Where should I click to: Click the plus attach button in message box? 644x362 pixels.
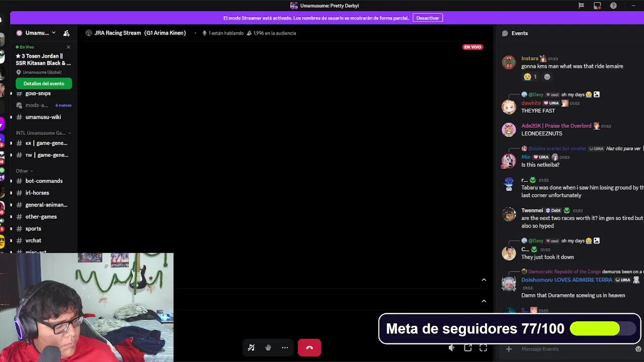[x=509, y=349]
